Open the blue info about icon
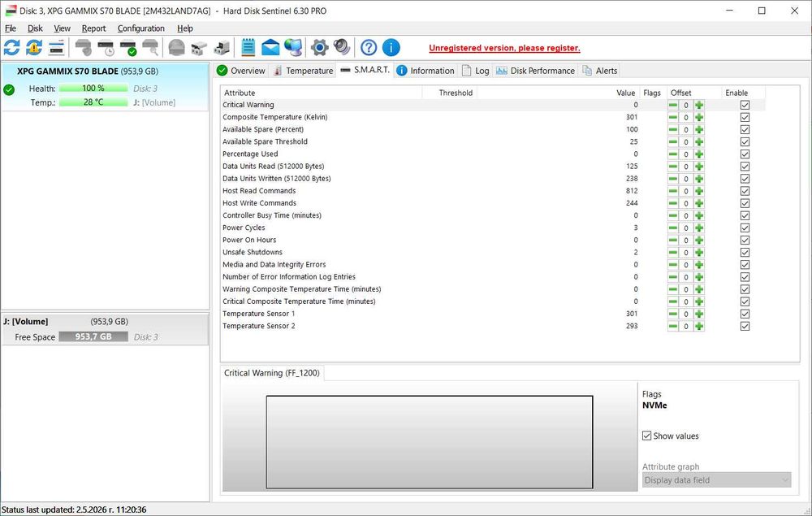The width and height of the screenshot is (812, 516). pos(391,48)
